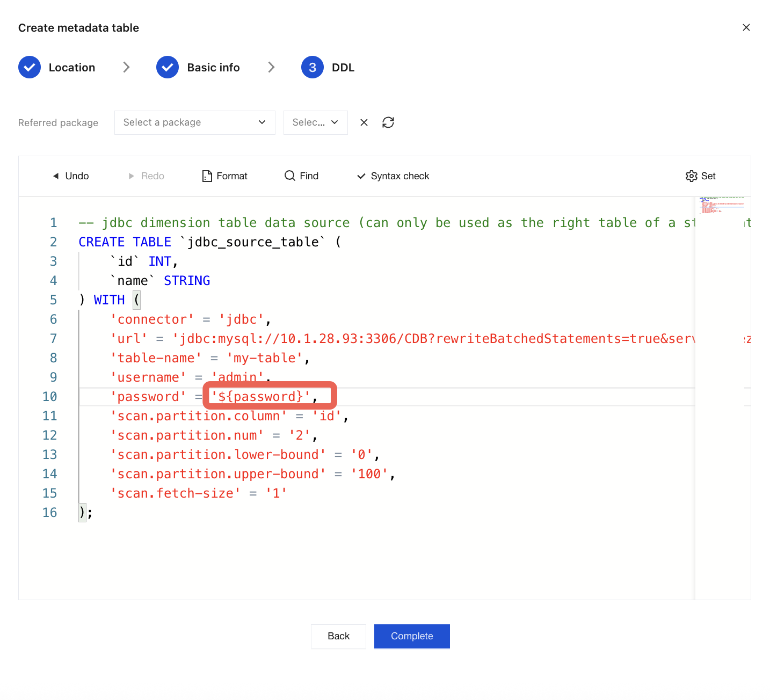Screen dimensions: 770x700
Task: Click the Complete button
Action: coord(412,636)
